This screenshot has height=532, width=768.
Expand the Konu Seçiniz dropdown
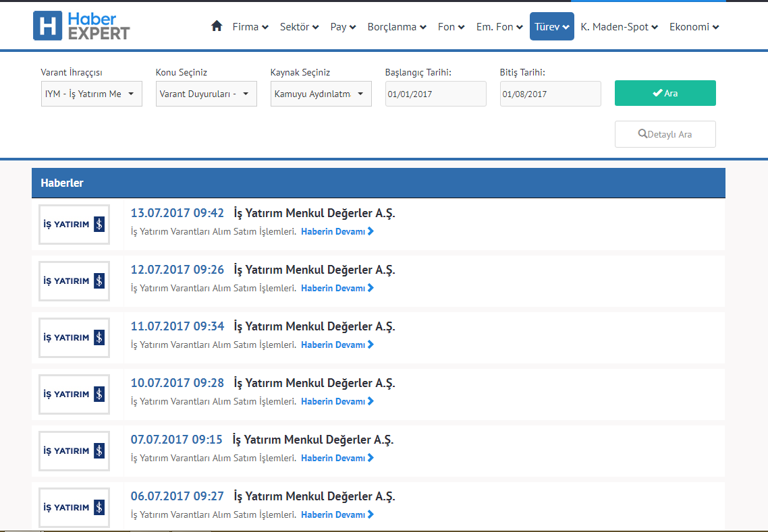point(207,94)
